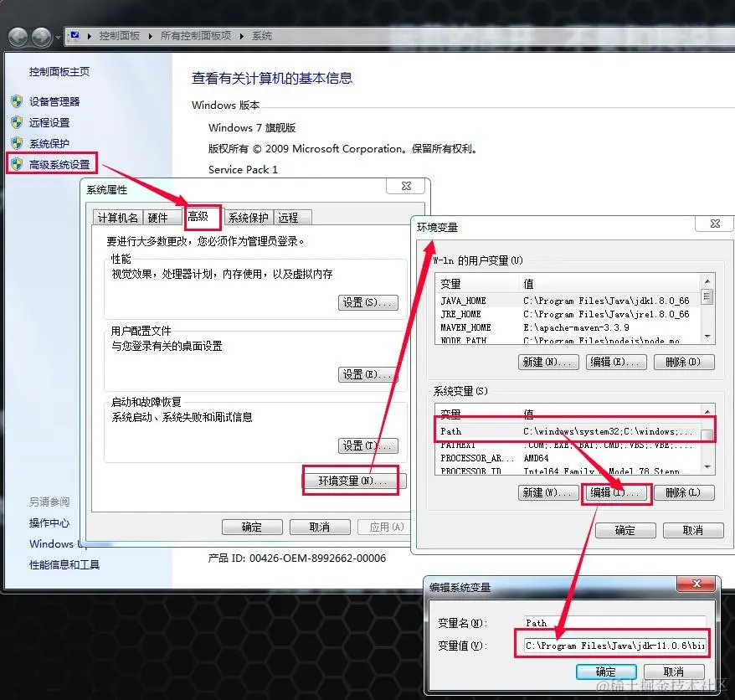This screenshot has height=700, width=735.
Task: Click shield icon beside 高级系统设置
Action: pos(17,164)
